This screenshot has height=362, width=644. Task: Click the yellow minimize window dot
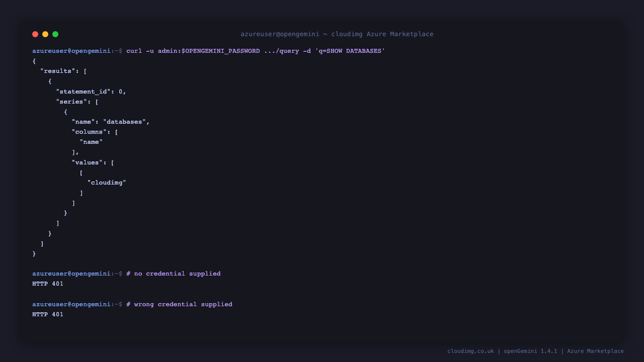[45, 34]
